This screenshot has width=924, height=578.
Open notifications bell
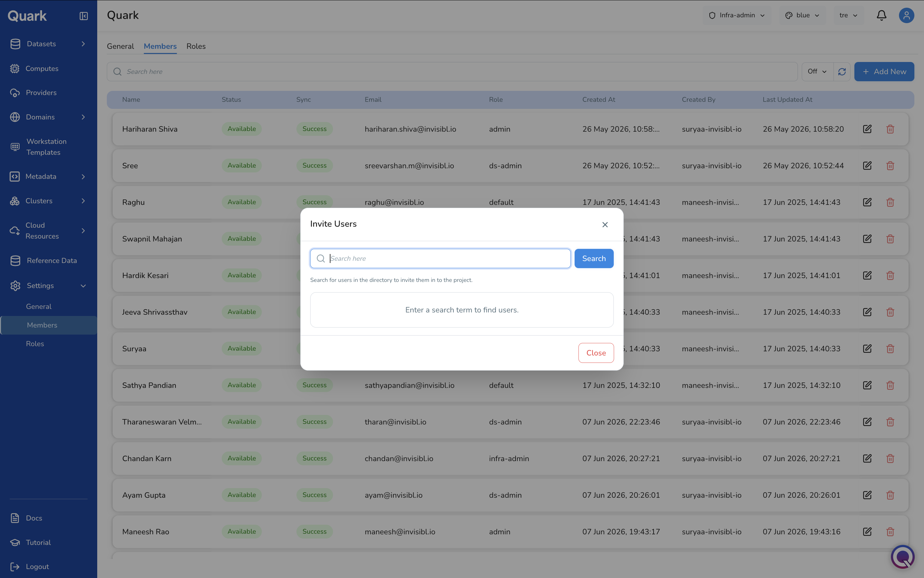881,16
